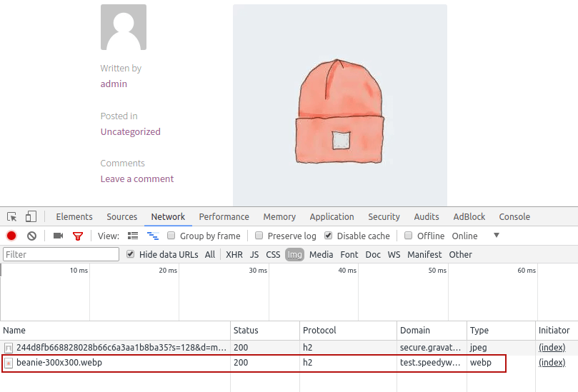This screenshot has height=392, width=578.
Task: Open the Elements tab
Action: click(x=74, y=216)
